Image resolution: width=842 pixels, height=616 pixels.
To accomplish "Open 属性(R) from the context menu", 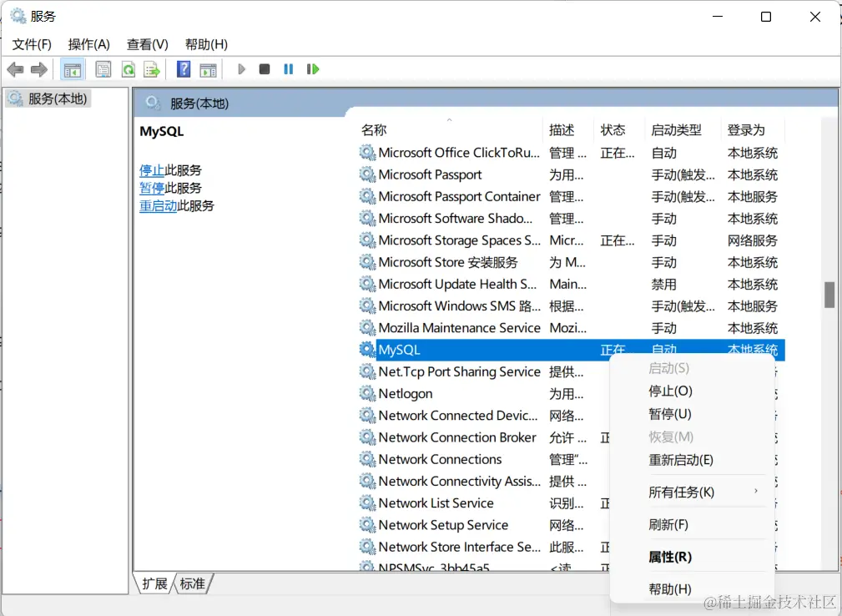I will pos(669,557).
